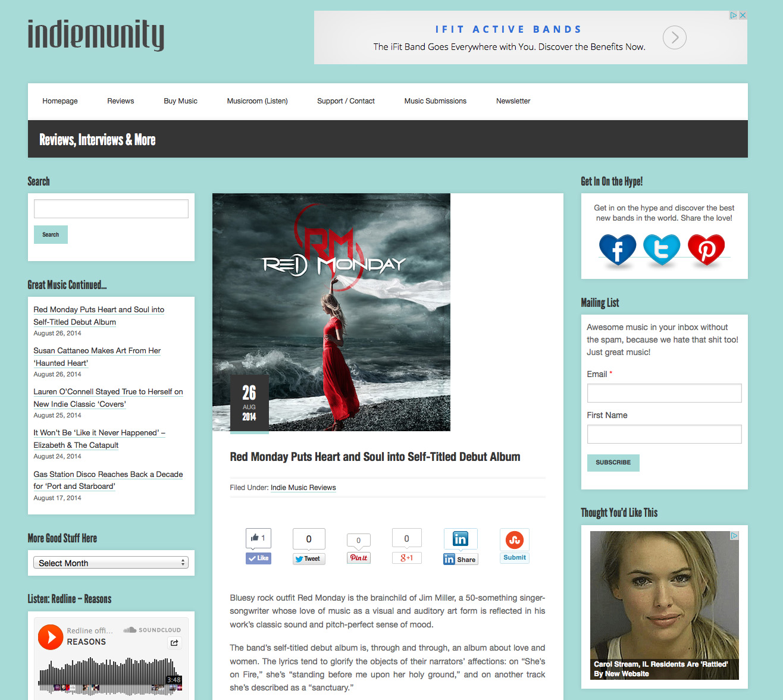Submit the article to StumbleUpon
Image resolution: width=783 pixels, height=700 pixels.
tap(515, 557)
